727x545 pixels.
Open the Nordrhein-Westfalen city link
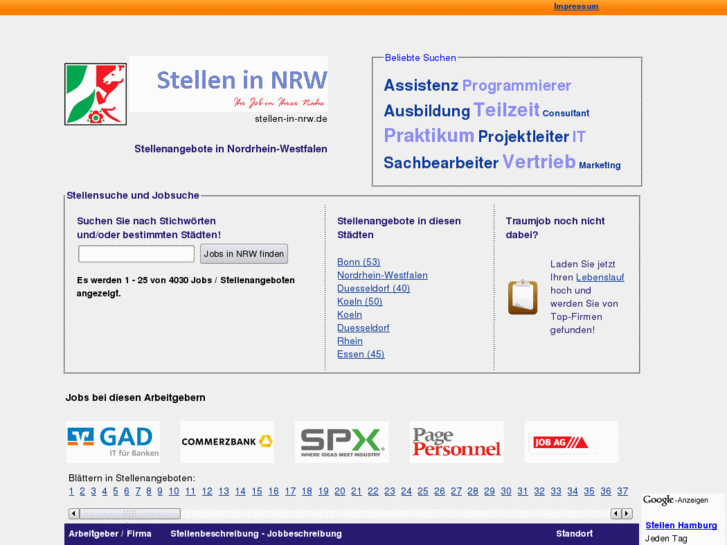(x=383, y=275)
